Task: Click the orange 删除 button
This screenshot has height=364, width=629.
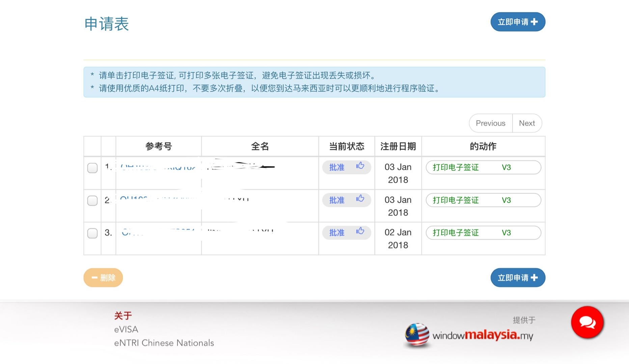Action: click(x=103, y=278)
